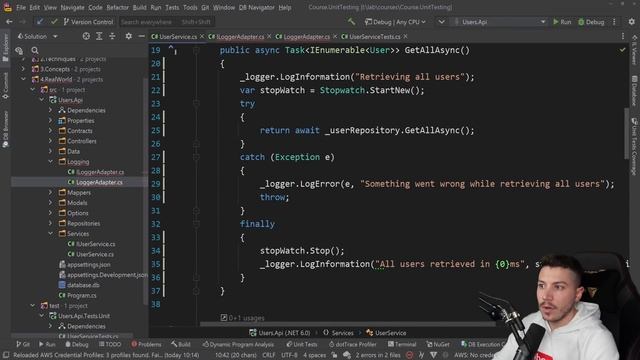Click the Version Control button
This screenshot has height=360, width=640.
coord(88,22)
